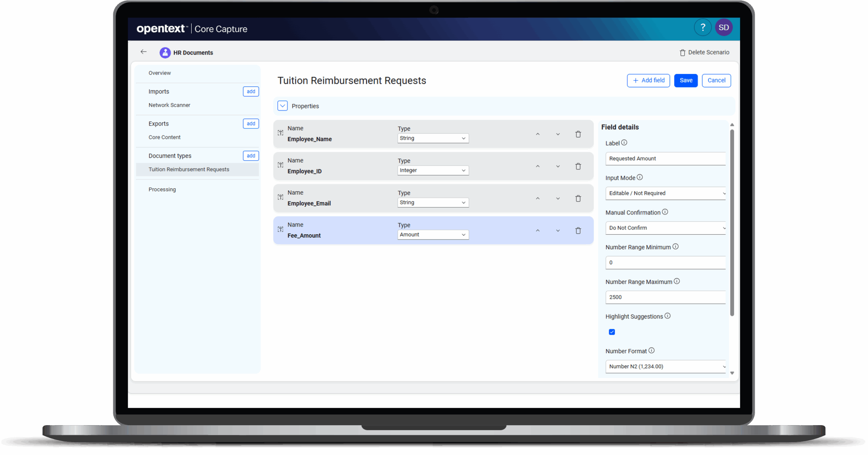Move Fee_Amount field down

[558, 231]
